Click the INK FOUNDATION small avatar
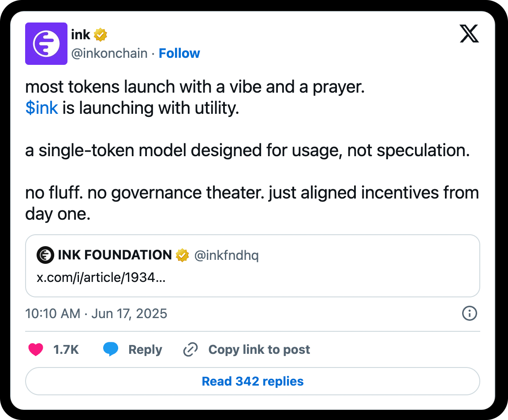The height and width of the screenshot is (420, 508). (45, 255)
